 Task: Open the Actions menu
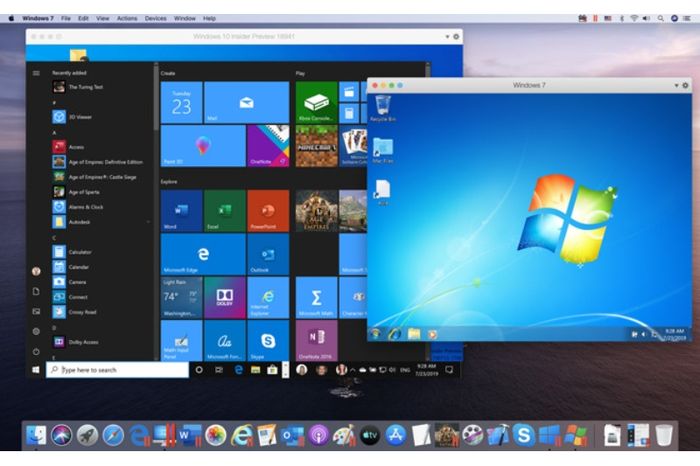pos(127,18)
